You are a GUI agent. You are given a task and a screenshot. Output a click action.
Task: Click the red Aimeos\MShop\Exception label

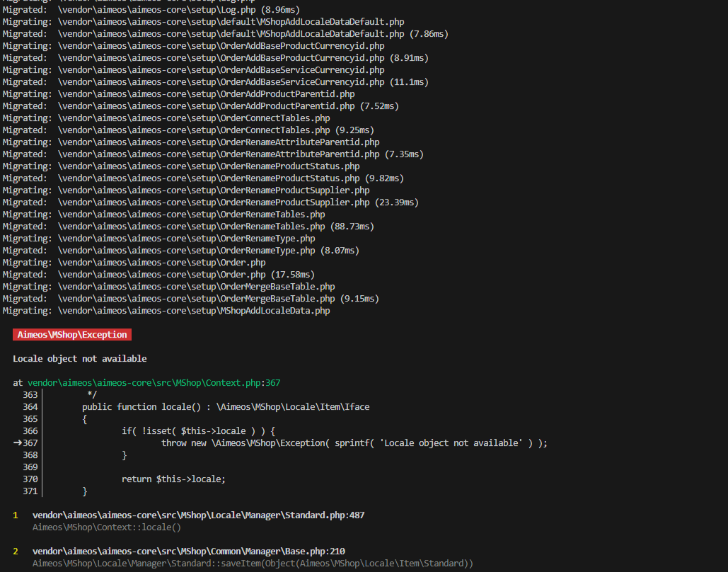[72, 335]
